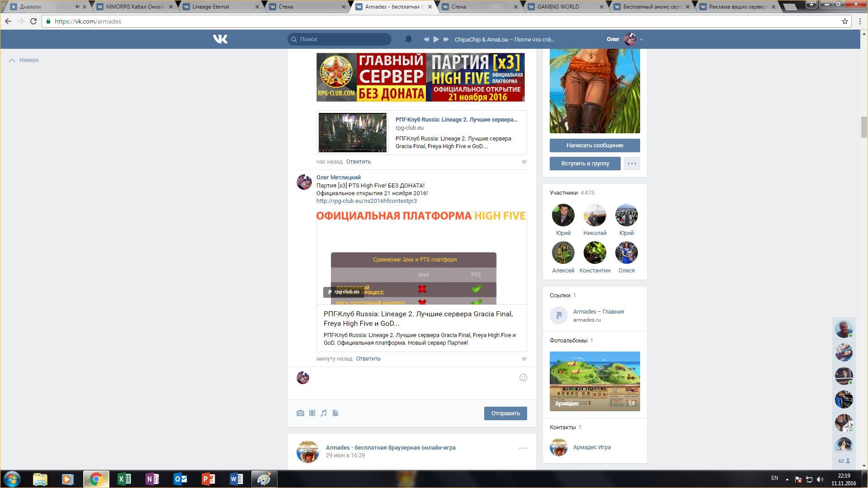
Task: Open Chrome's three-dot menu
Action: tap(860, 21)
